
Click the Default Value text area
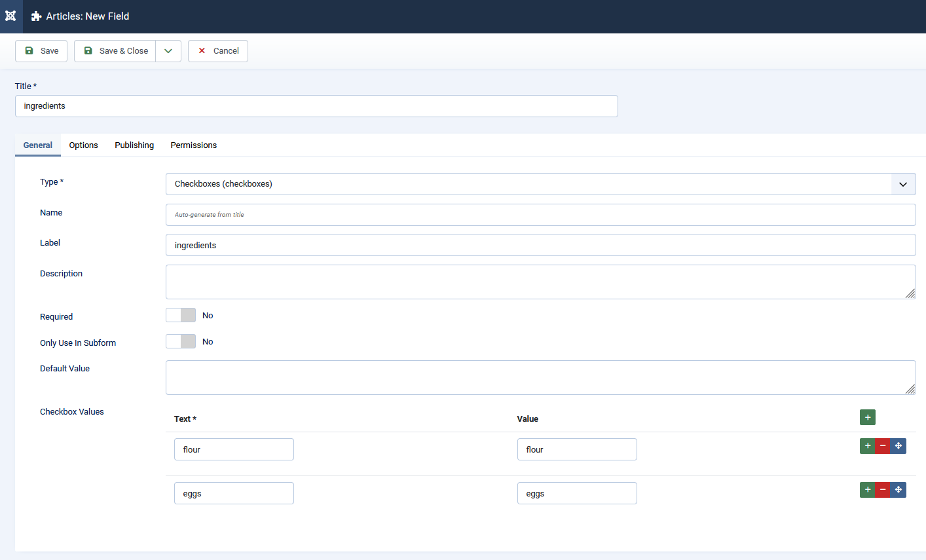pos(541,377)
